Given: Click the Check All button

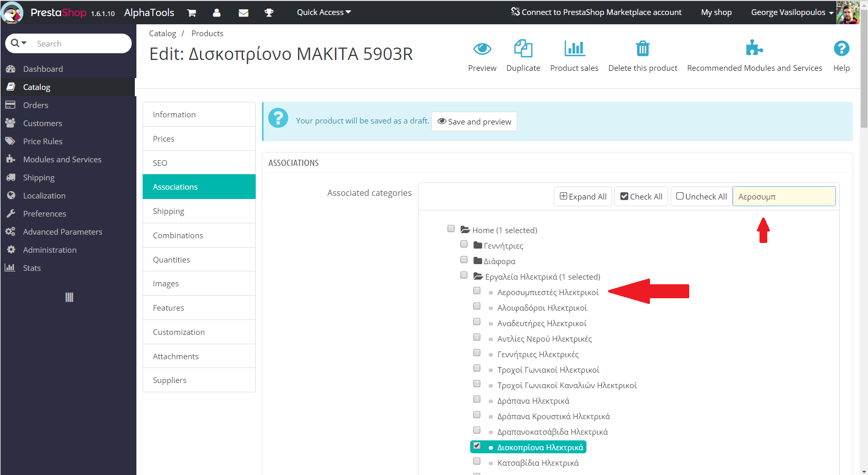Looking at the screenshot, I should pyautogui.click(x=641, y=196).
